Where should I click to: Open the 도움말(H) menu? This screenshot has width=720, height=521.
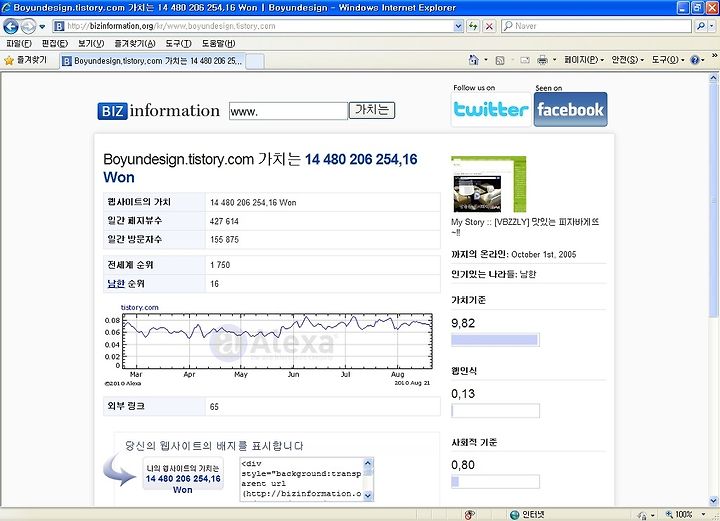(x=218, y=44)
